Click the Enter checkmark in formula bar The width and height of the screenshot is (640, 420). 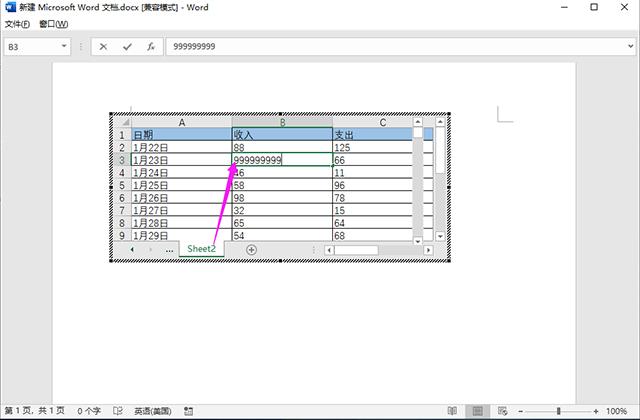[127, 46]
